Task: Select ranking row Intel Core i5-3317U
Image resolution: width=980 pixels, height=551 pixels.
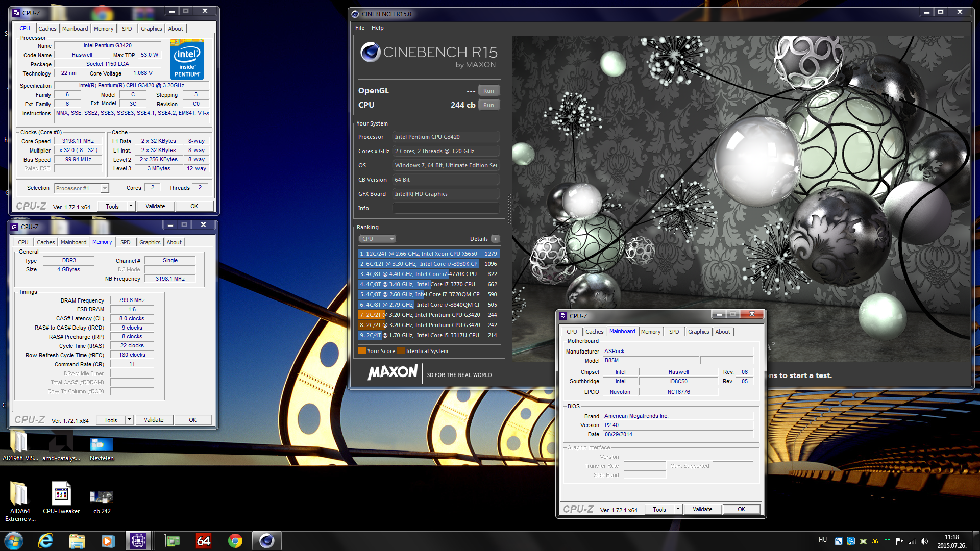Action: (x=428, y=335)
